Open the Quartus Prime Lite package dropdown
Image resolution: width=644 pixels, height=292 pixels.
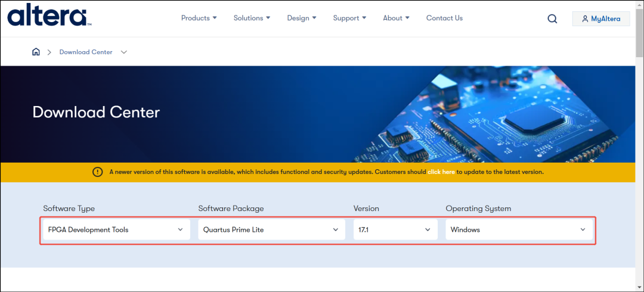pyautogui.click(x=271, y=229)
